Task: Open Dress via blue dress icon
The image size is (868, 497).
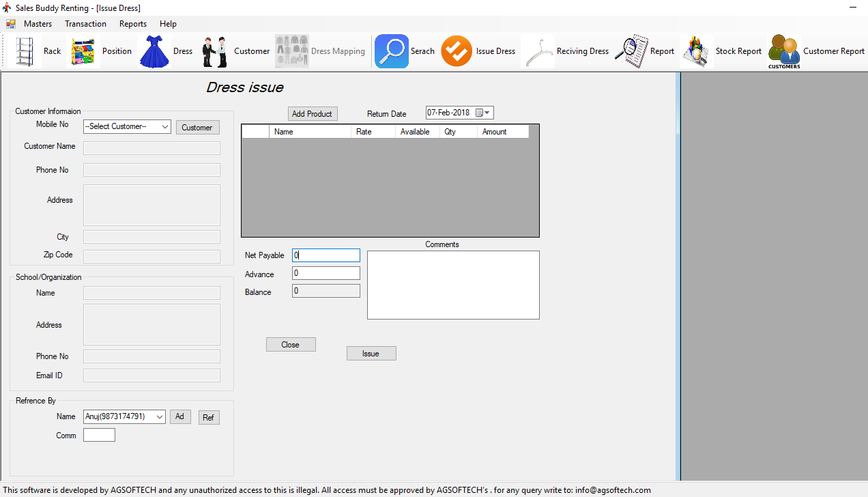Action: pyautogui.click(x=154, y=51)
